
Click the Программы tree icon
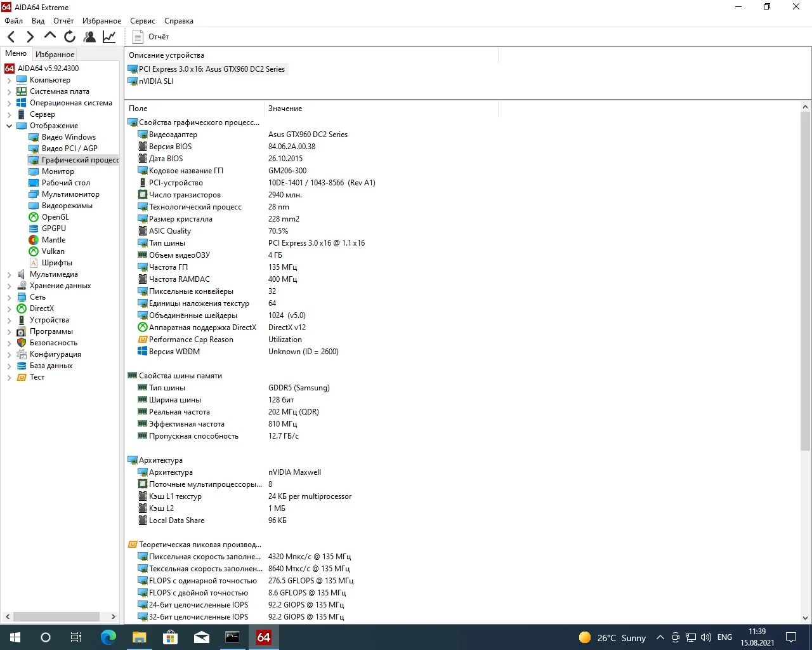22,331
